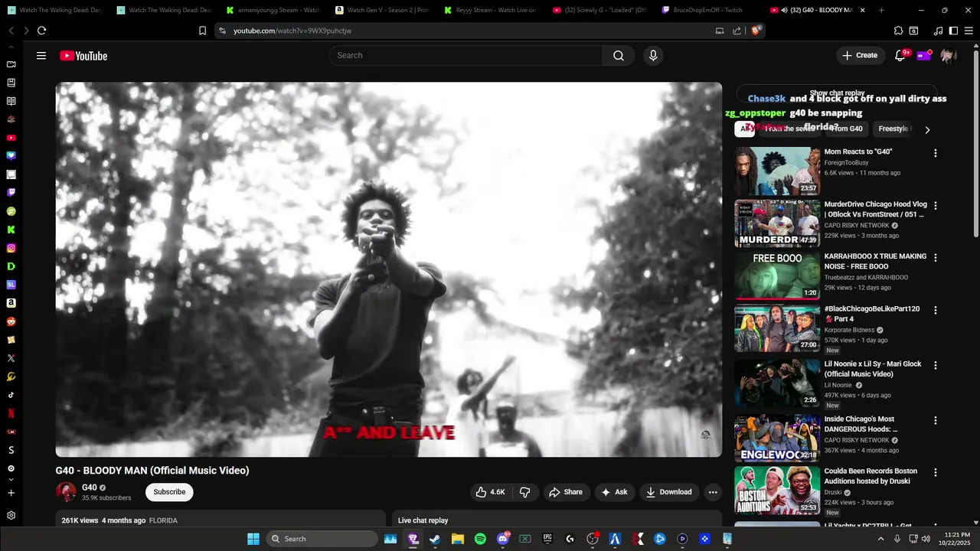Toggle the browser sidebar panel
The width and height of the screenshot is (980, 551).
point(953,31)
